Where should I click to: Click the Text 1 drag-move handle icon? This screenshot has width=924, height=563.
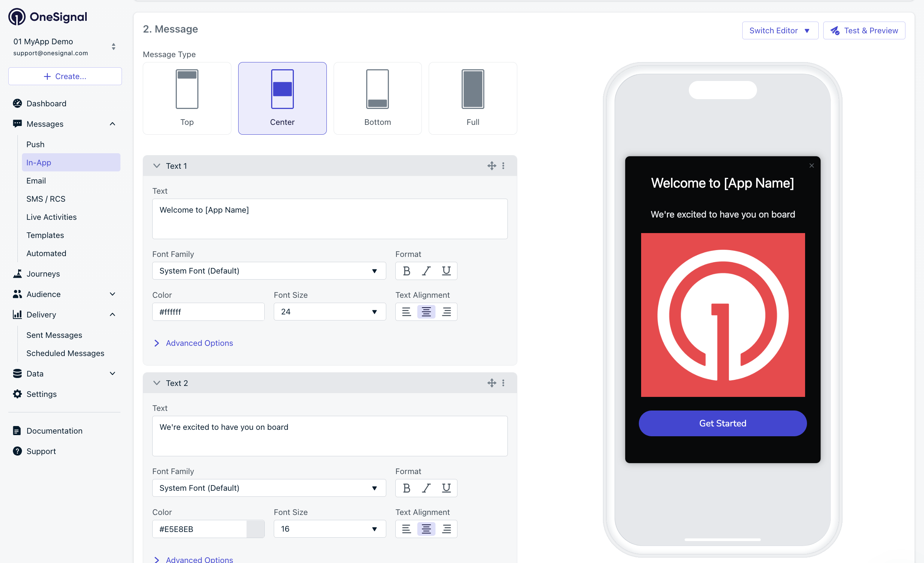[x=492, y=166]
